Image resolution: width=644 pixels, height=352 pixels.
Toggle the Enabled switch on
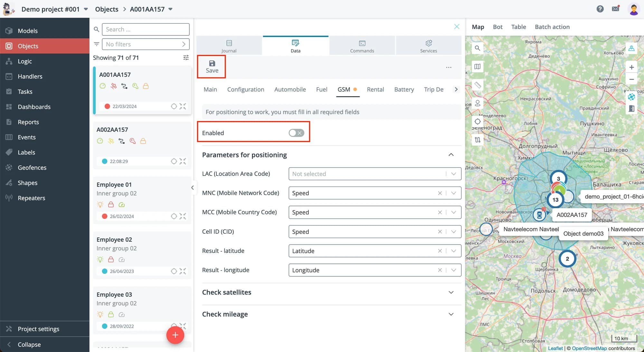coord(296,133)
